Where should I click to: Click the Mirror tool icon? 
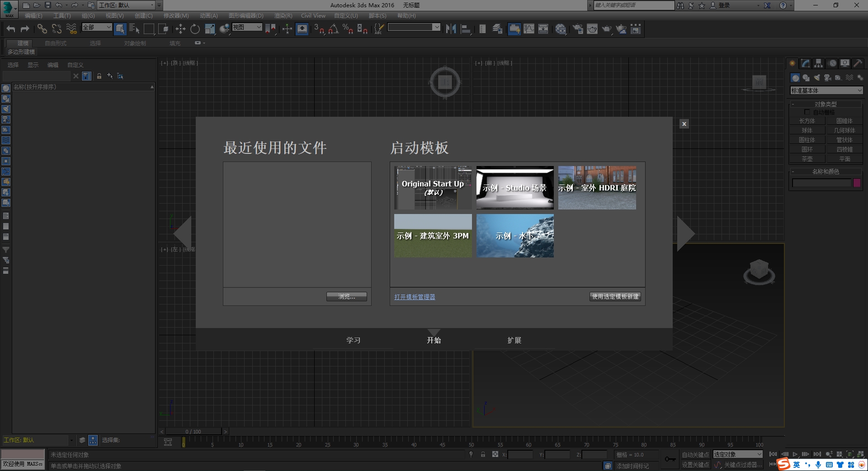click(x=451, y=29)
